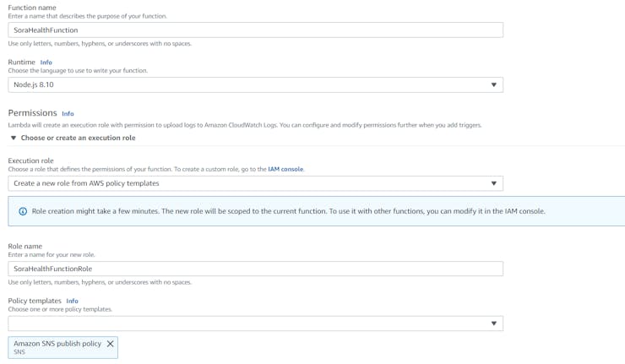The height and width of the screenshot is (364, 625).
Task: Click the Execution role label text
Action: [x=30, y=160]
